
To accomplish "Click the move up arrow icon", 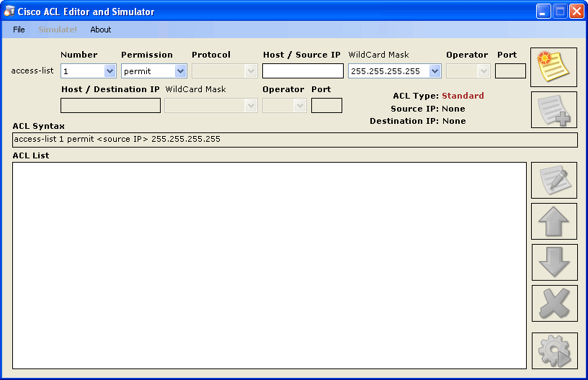I will (553, 221).
